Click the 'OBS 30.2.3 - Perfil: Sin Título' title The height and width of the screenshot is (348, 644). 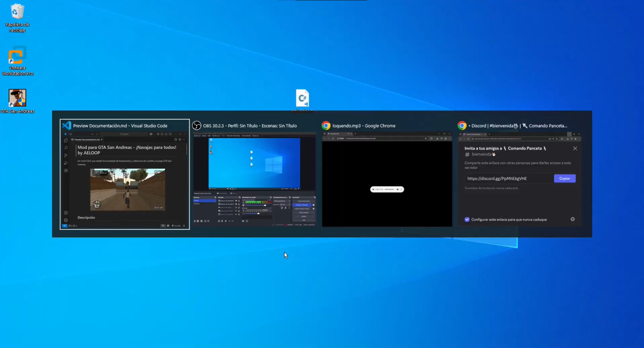coord(250,126)
